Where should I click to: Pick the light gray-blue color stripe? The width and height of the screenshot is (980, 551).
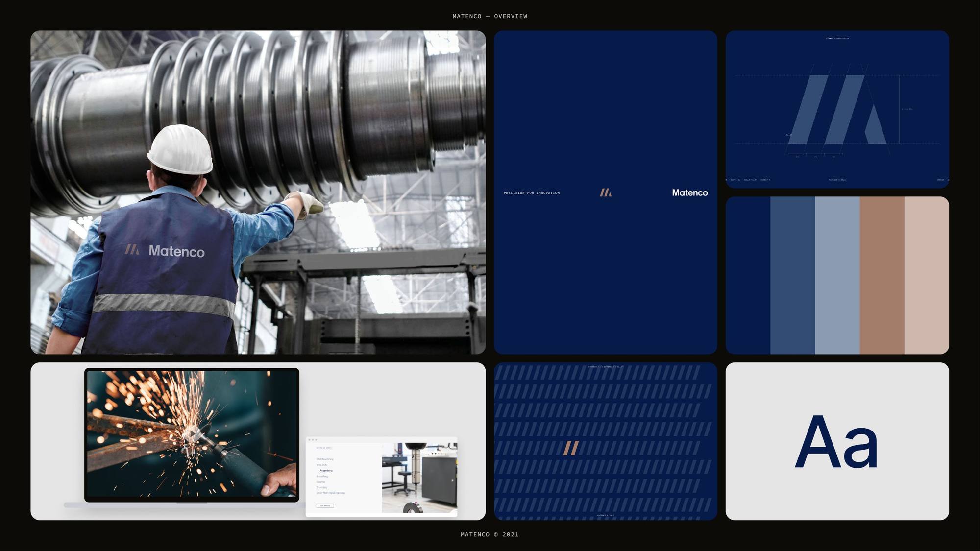click(837, 275)
